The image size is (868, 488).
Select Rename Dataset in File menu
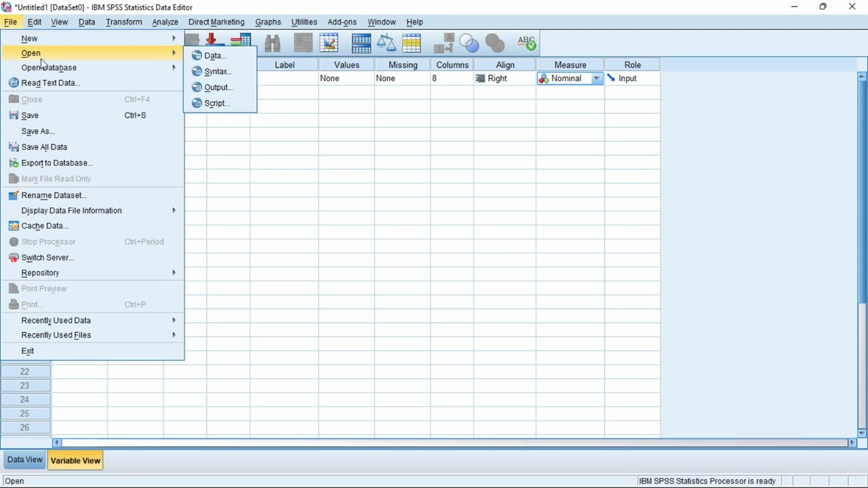93,195
